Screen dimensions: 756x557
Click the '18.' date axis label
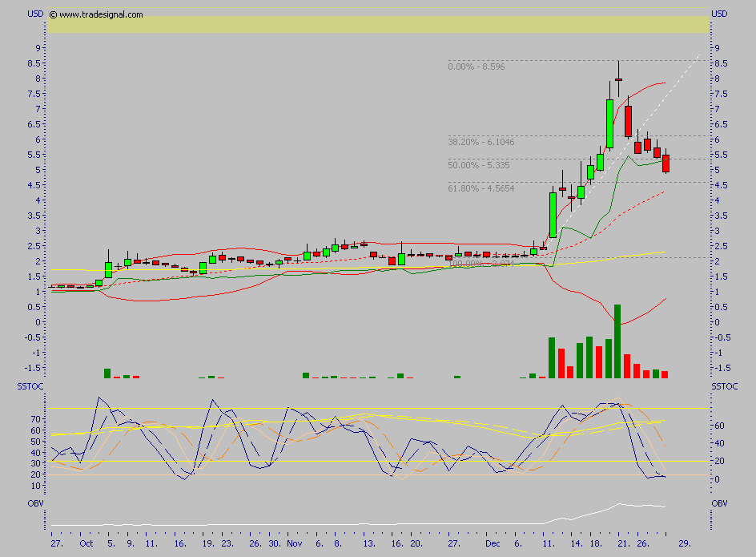pos(597,543)
